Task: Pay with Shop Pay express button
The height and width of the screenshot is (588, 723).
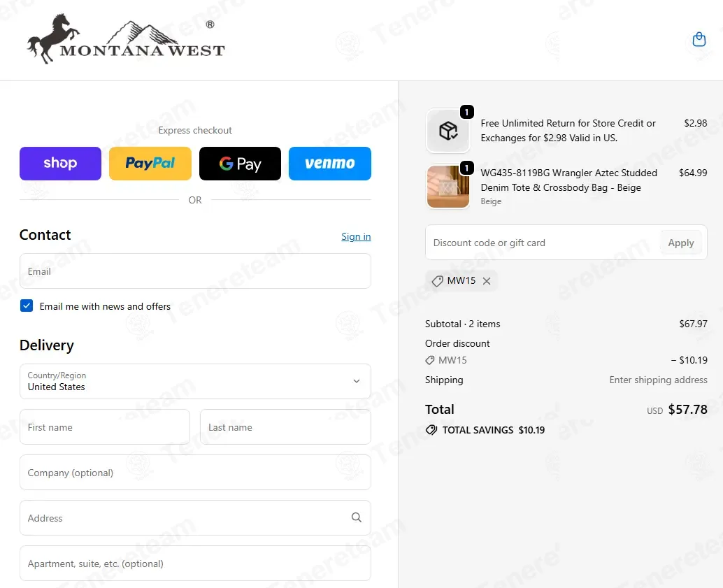Action: coord(60,164)
